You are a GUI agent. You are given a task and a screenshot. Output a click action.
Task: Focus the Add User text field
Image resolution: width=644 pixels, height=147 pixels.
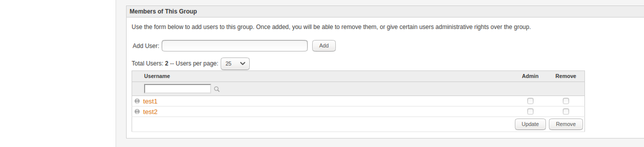click(x=234, y=46)
